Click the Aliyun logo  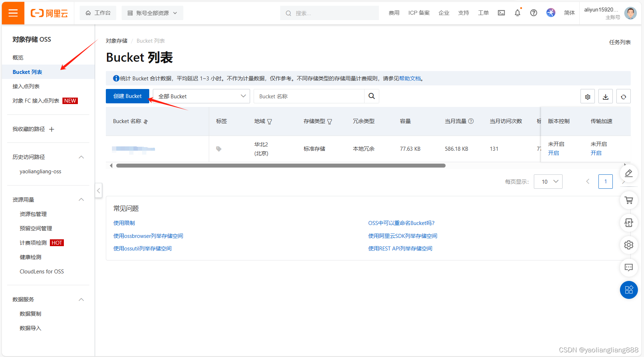49,13
